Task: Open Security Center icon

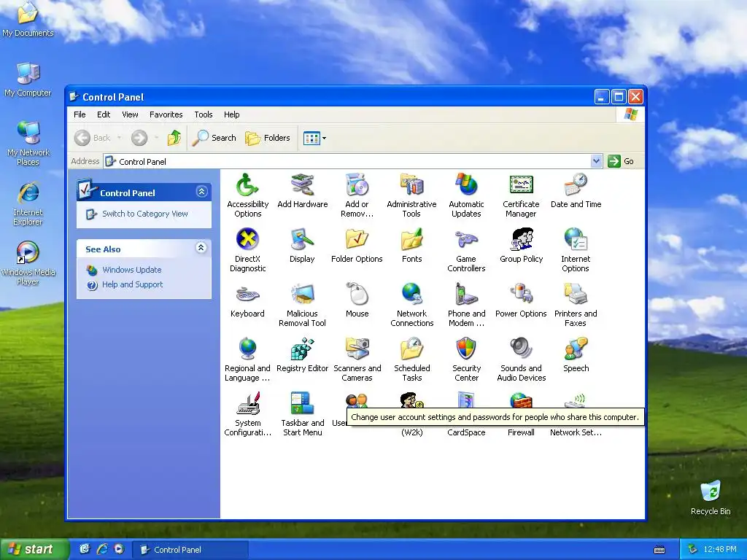Action: point(466,349)
